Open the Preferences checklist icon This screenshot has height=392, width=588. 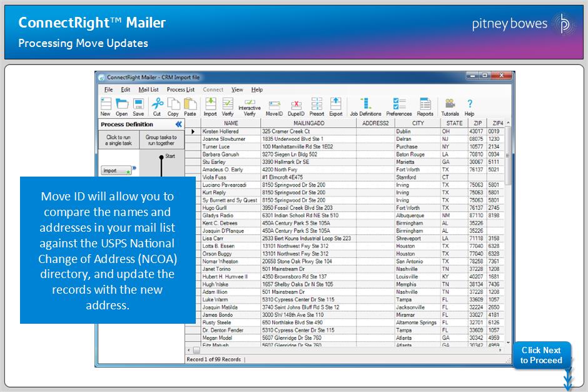(399, 106)
